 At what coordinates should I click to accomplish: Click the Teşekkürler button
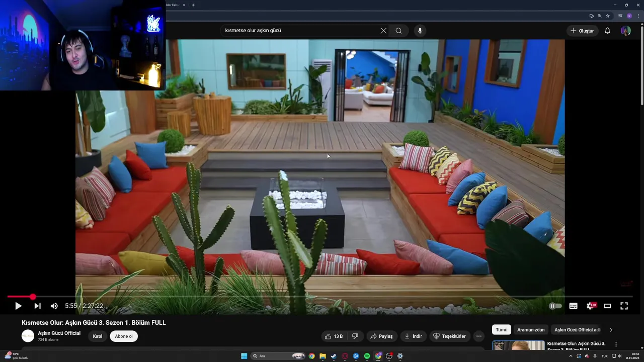pos(449,336)
